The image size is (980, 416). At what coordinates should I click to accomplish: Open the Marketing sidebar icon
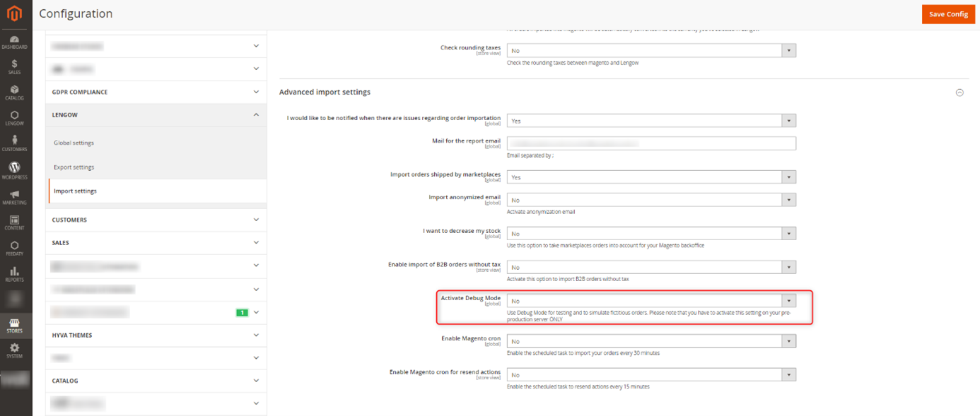coord(15,196)
